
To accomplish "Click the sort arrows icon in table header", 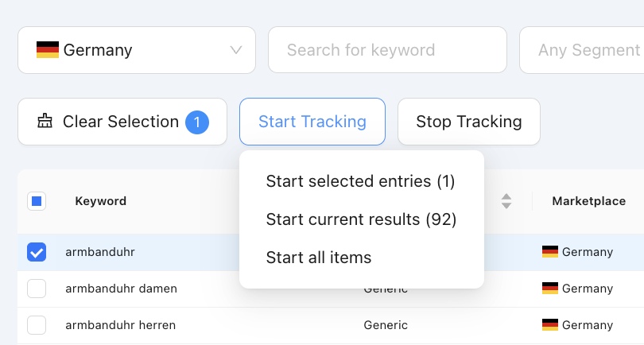I will tap(506, 201).
